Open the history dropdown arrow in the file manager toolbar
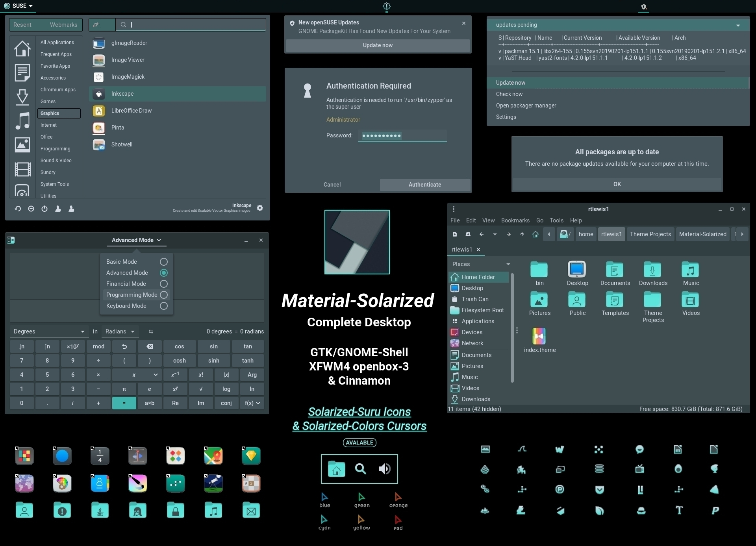 click(495, 234)
